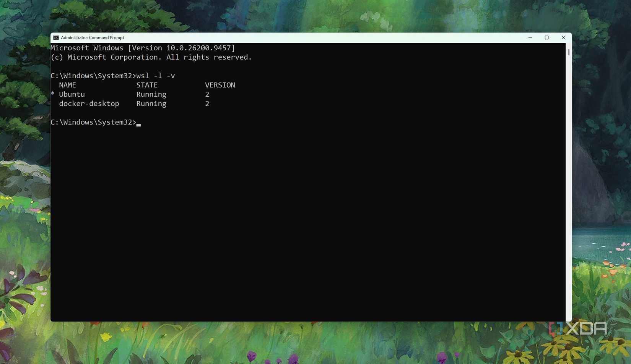Click the vertical scrollbar thumb

click(x=569, y=52)
